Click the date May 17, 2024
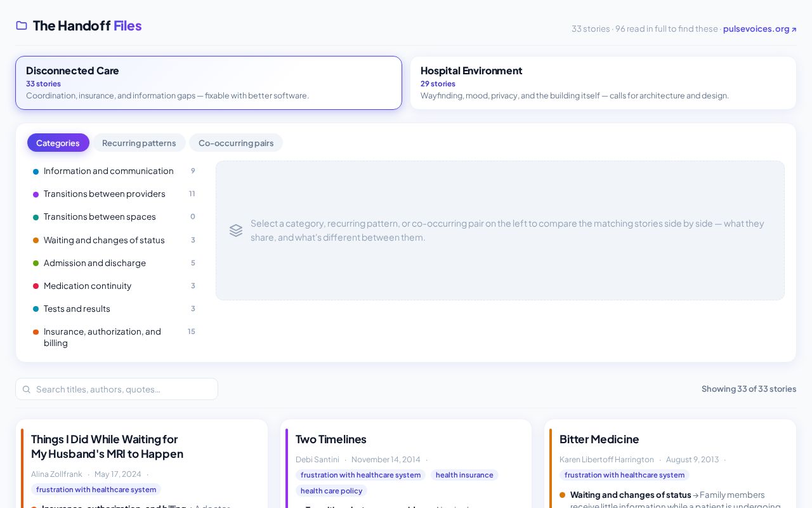 [x=118, y=474]
